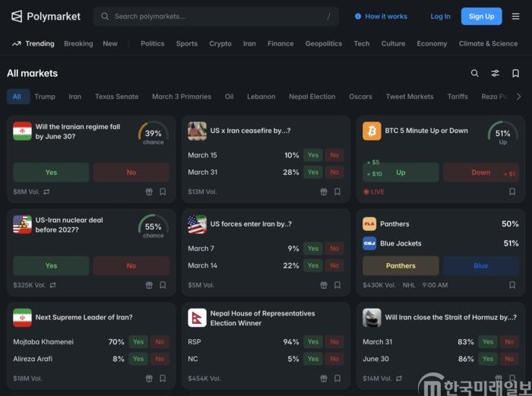Select the Trump filter chip

(45, 97)
